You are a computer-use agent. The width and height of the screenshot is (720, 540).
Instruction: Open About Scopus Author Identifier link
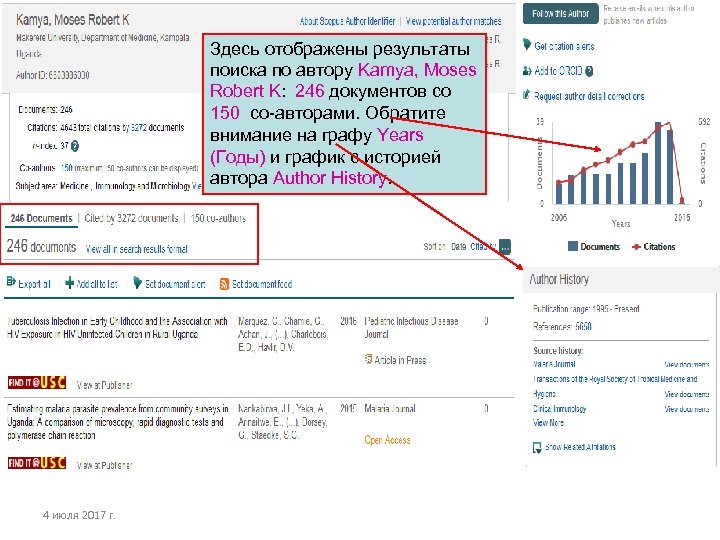pos(347,21)
